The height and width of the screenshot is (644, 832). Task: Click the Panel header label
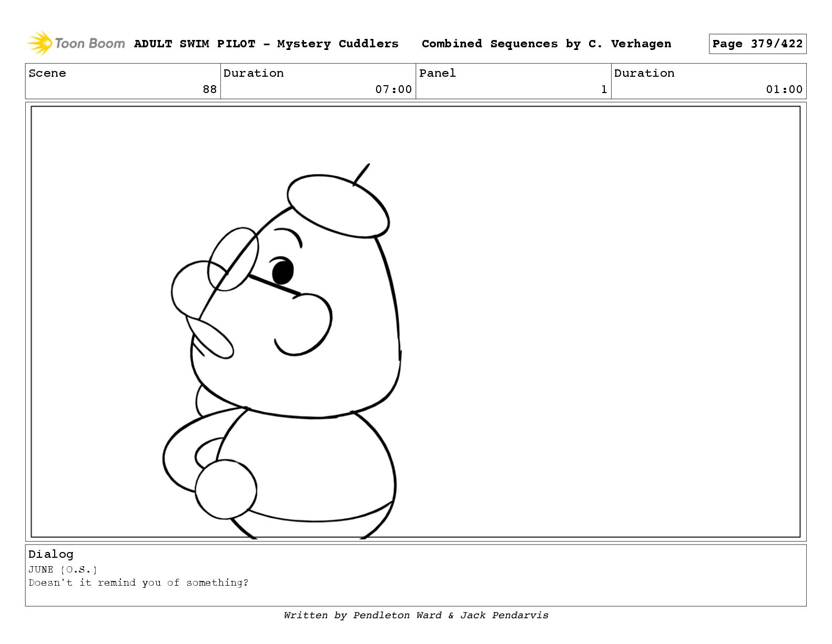point(438,73)
